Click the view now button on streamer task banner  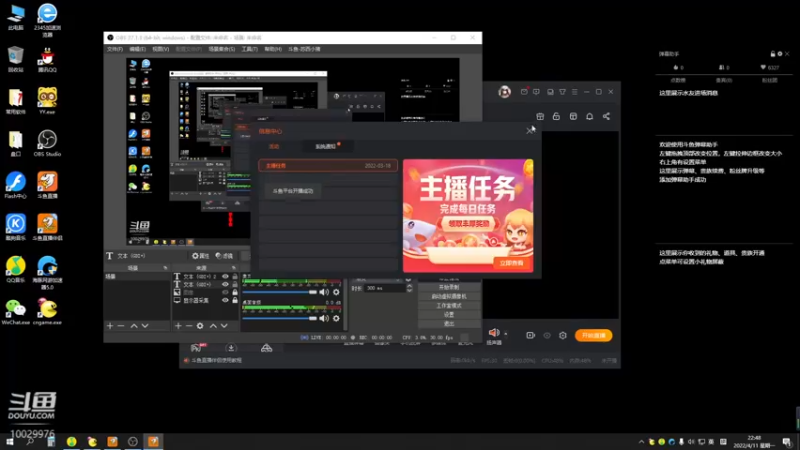pyautogui.click(x=511, y=263)
